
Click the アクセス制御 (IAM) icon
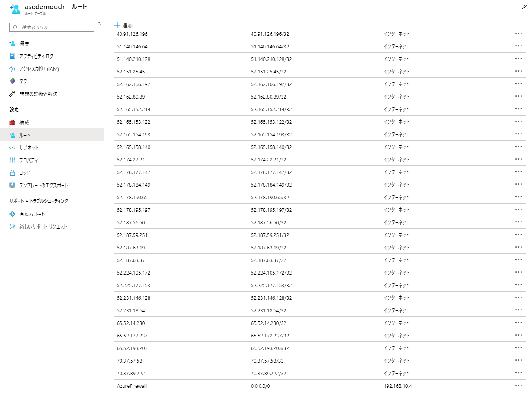(13, 69)
